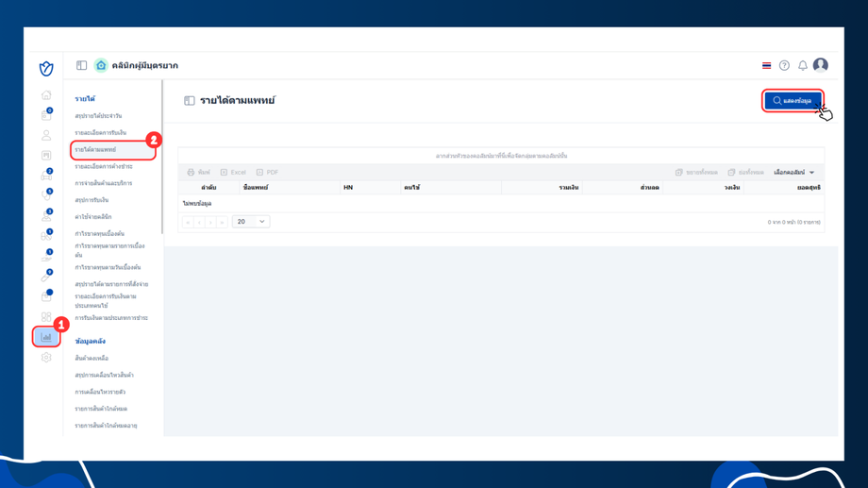Open สรุปการเคลื่อนไหวสินค้า report
Screen dimensions: 868x488
(x=104, y=375)
